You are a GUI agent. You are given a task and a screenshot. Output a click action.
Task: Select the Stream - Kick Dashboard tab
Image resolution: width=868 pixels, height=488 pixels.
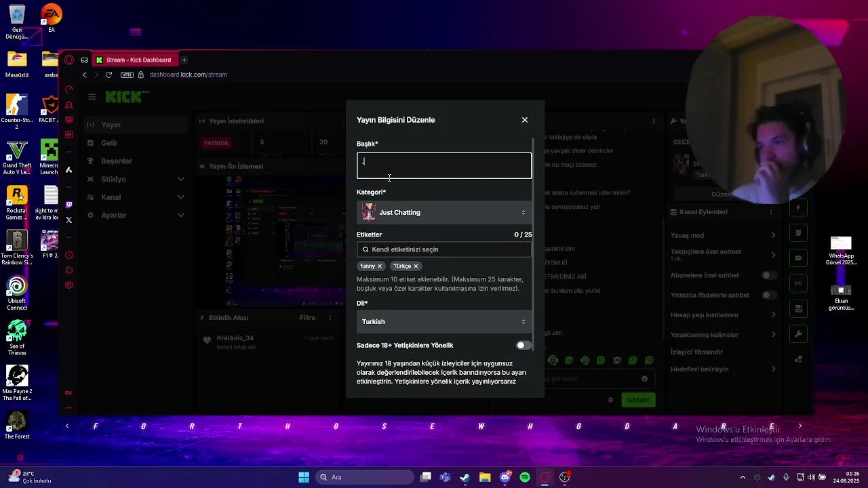tap(134, 60)
